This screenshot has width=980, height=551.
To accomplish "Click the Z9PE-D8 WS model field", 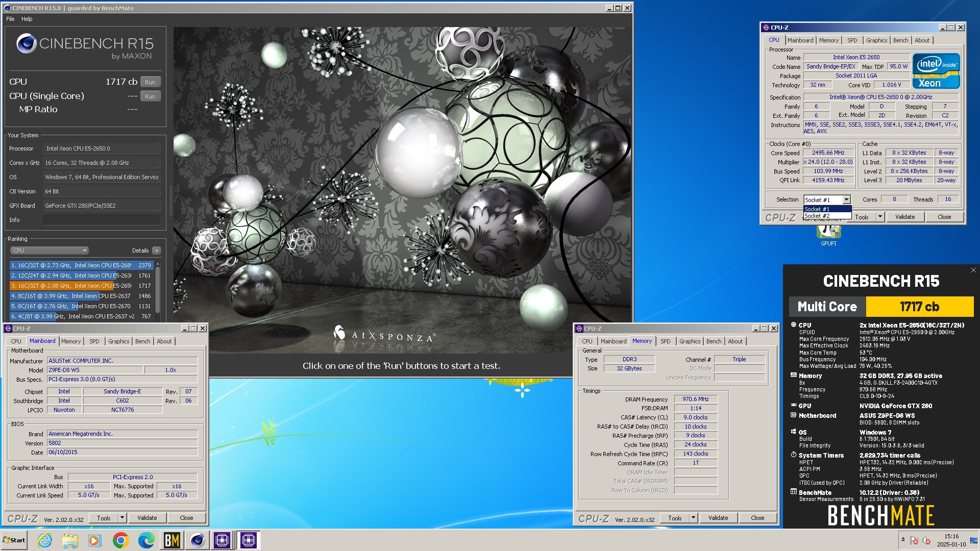I will click(x=95, y=370).
